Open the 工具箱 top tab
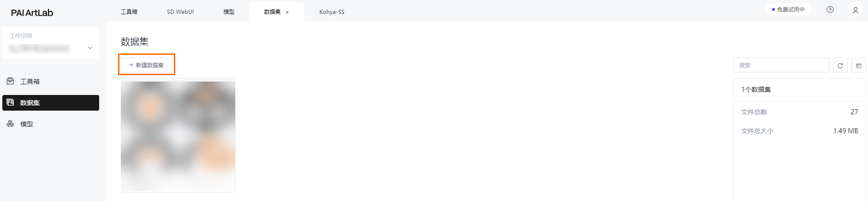868x201 pixels. point(129,12)
